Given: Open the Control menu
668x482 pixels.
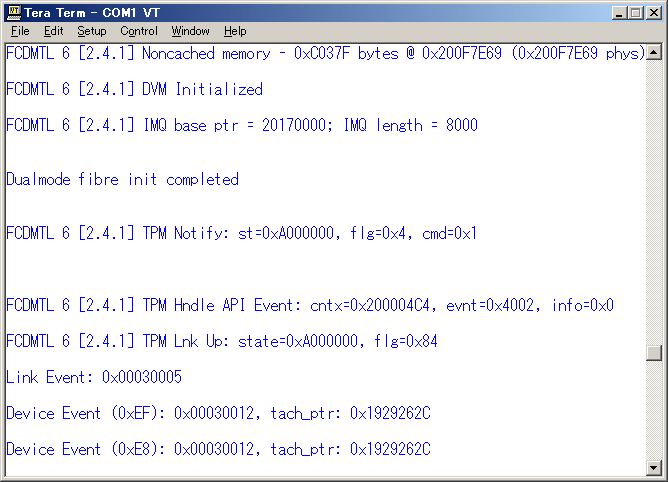Looking at the screenshot, I should click(x=139, y=31).
